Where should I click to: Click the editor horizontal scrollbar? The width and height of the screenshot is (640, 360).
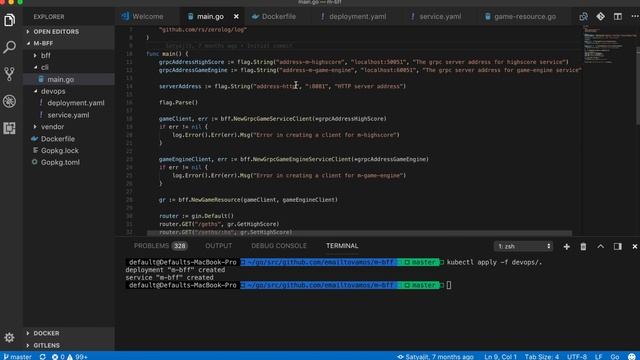tap(359, 233)
